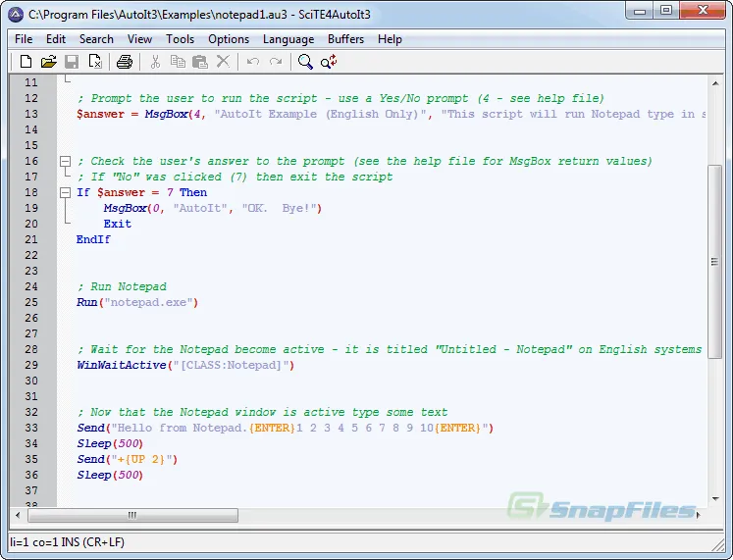
Task: Open the Help menu
Action: (x=390, y=39)
